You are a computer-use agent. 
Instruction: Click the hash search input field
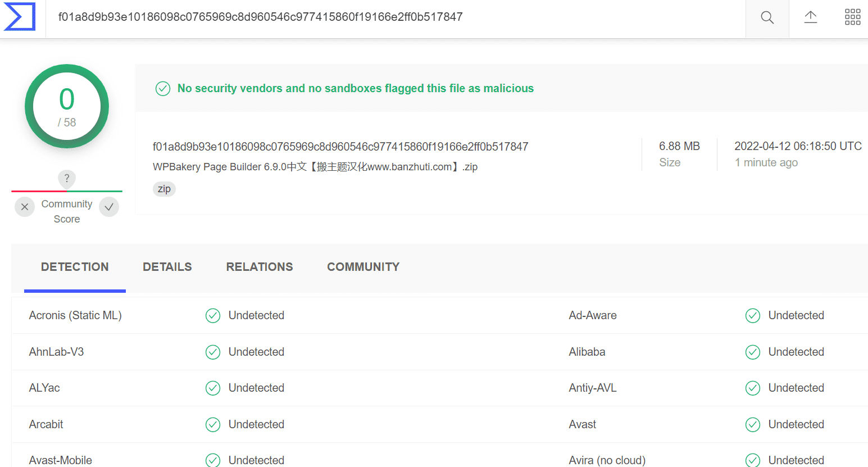[x=396, y=17]
